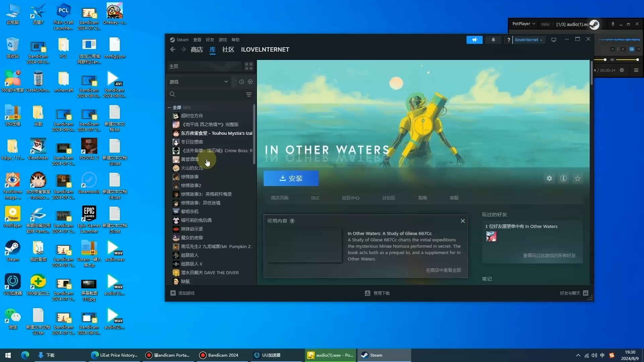
Task: Click the Steam library grid view icon
Action: click(249, 66)
